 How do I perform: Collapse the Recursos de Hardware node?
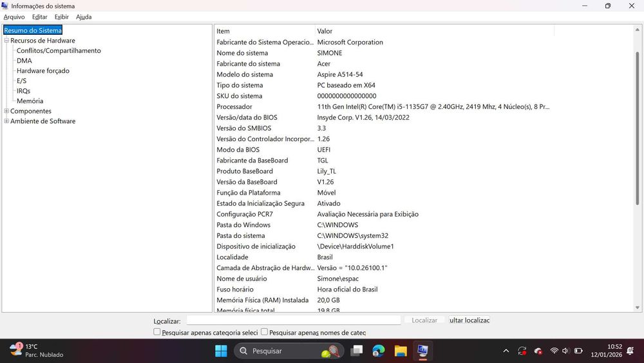[x=6, y=40]
